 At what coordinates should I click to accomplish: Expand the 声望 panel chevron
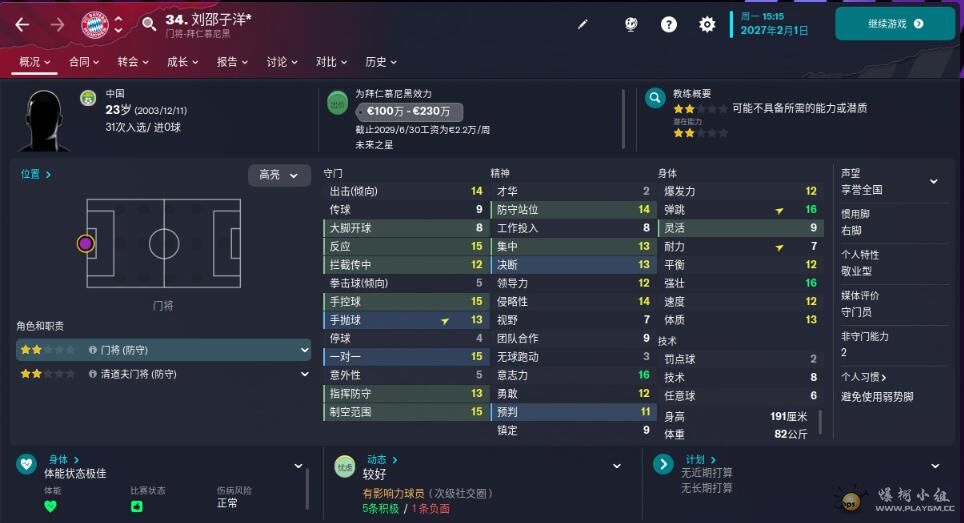tap(933, 181)
